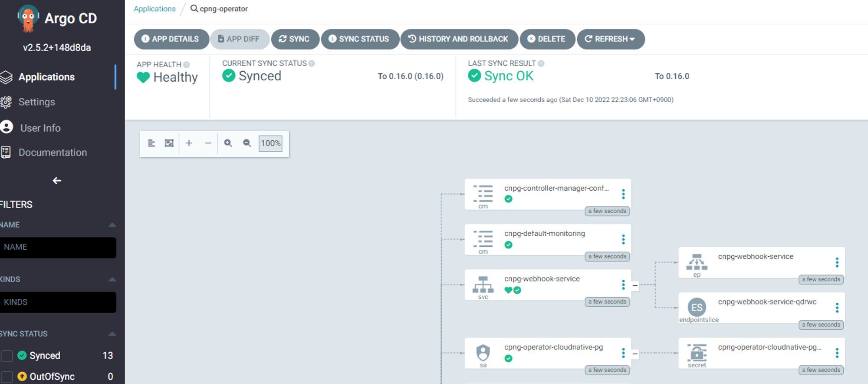Open HISTORY AND ROLLBACK
Viewport: 868px width, 384px height.
click(x=459, y=39)
